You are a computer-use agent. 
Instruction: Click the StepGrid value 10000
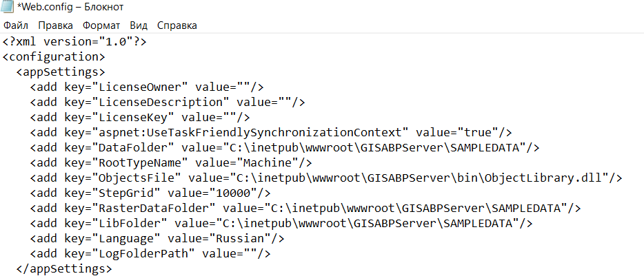click(x=233, y=193)
